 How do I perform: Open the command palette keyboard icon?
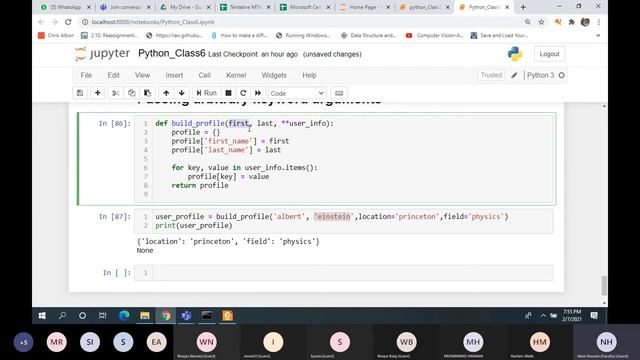click(x=339, y=93)
